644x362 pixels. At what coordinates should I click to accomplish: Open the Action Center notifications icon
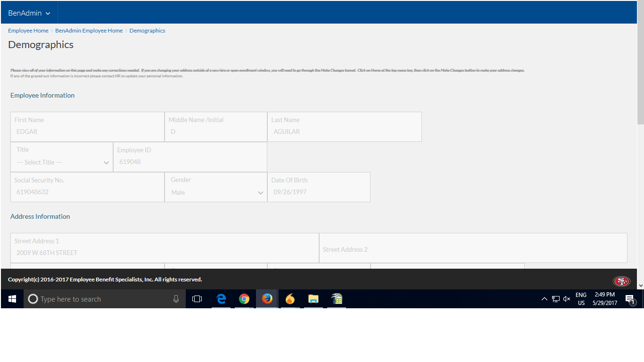coord(630,299)
